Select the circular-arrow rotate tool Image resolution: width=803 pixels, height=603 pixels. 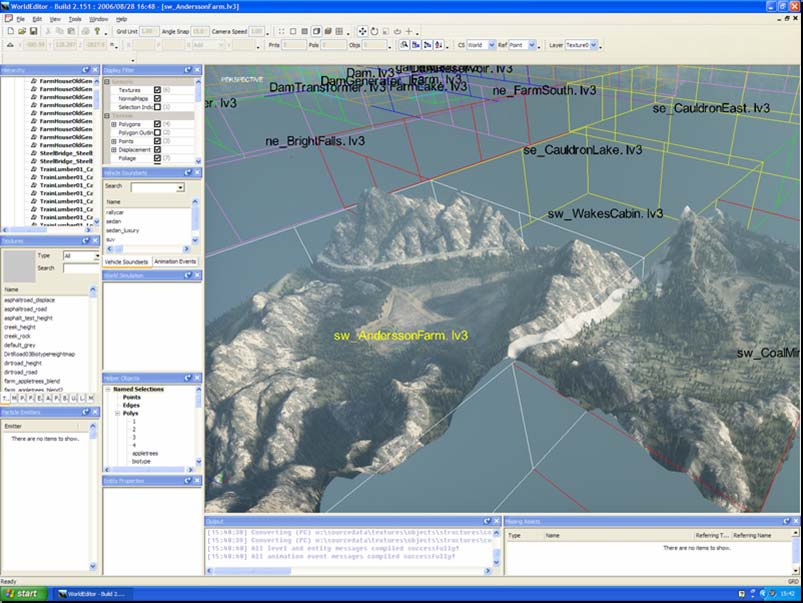(374, 31)
